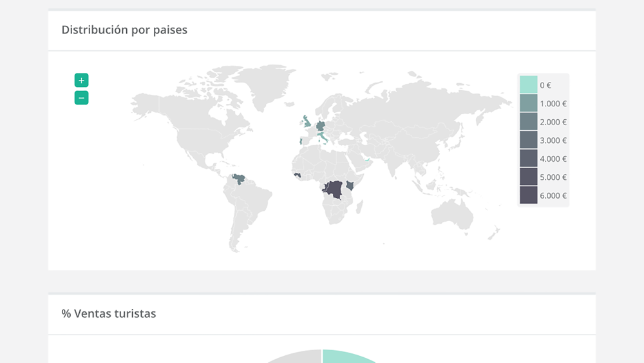The image size is (644, 363).
Task: Click Guinea highlighted in West Africa
Action: click(x=298, y=175)
